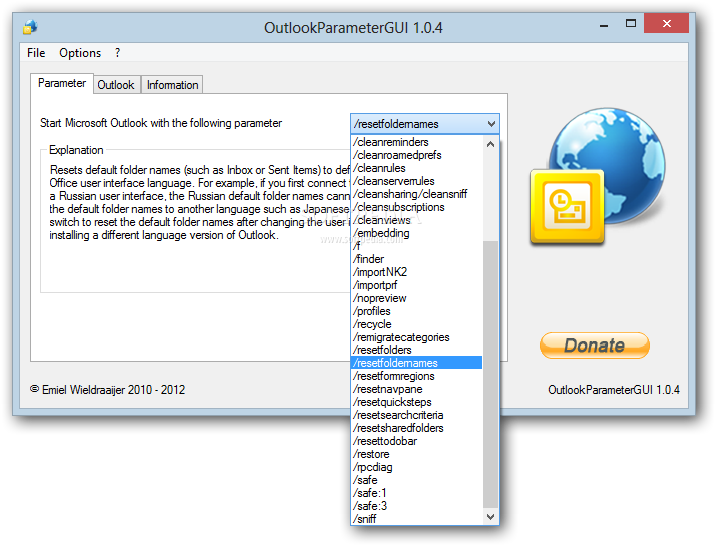716x546 pixels.
Task: Select /resetfolders parameter
Action: [416, 350]
